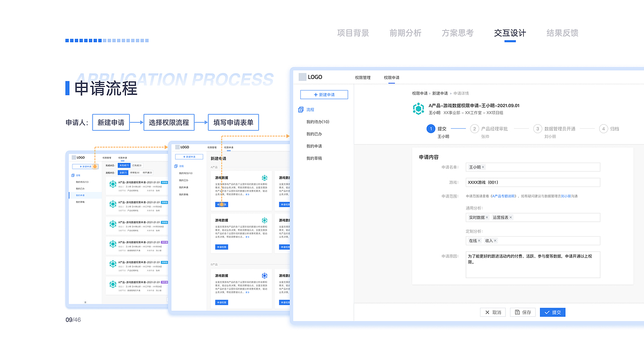Filter by 待开通(3) in the left window
This screenshot has width=644, height=362.
click(148, 172)
